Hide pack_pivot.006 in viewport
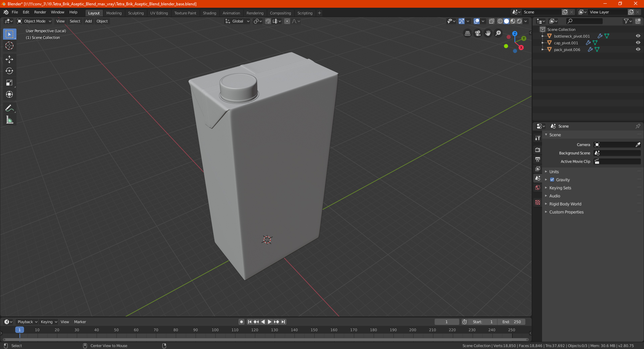 [638, 49]
